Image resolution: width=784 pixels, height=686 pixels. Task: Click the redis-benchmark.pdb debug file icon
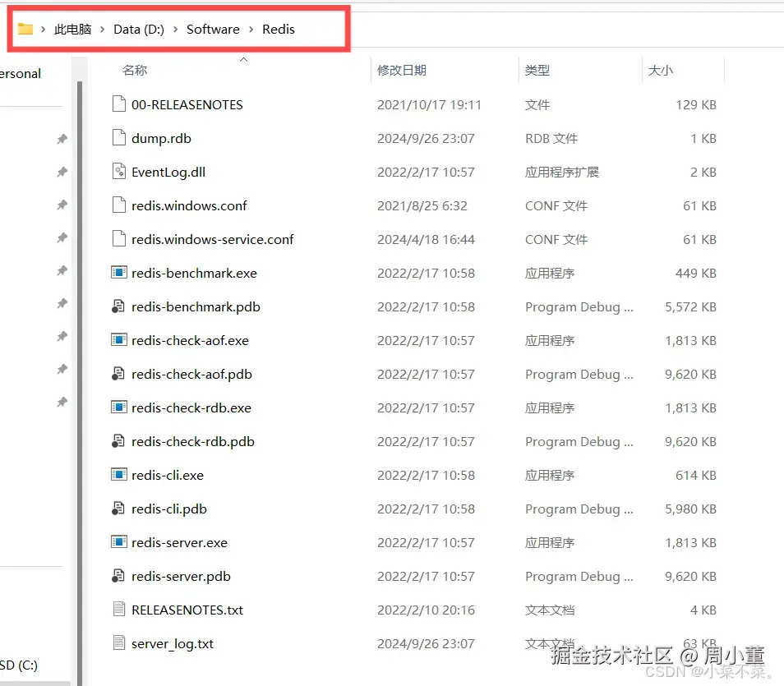pyautogui.click(x=118, y=306)
